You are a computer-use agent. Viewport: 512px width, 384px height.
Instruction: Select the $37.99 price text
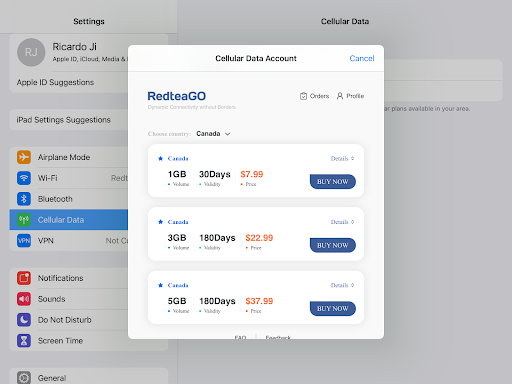coord(259,301)
